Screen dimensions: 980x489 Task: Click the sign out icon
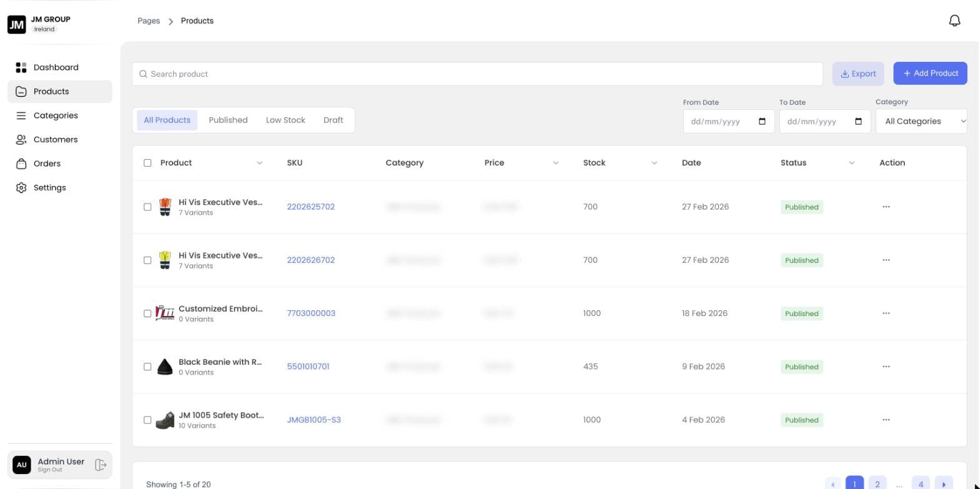point(101,465)
